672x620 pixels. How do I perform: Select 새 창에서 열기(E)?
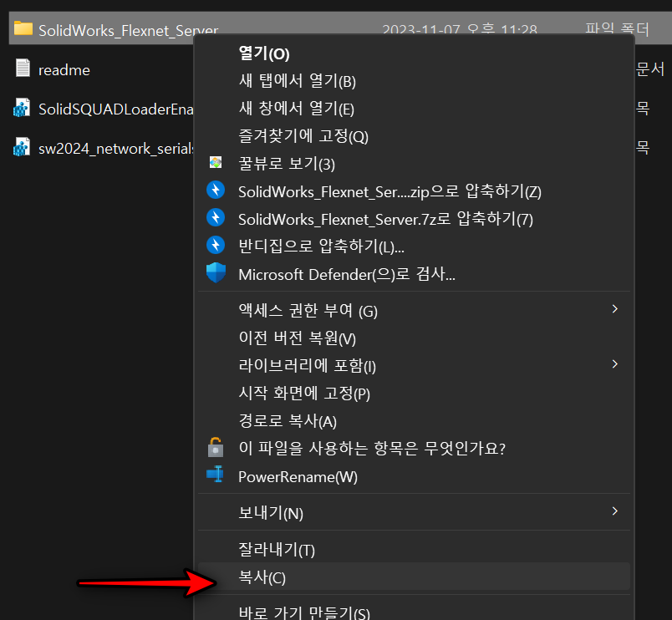point(414,109)
